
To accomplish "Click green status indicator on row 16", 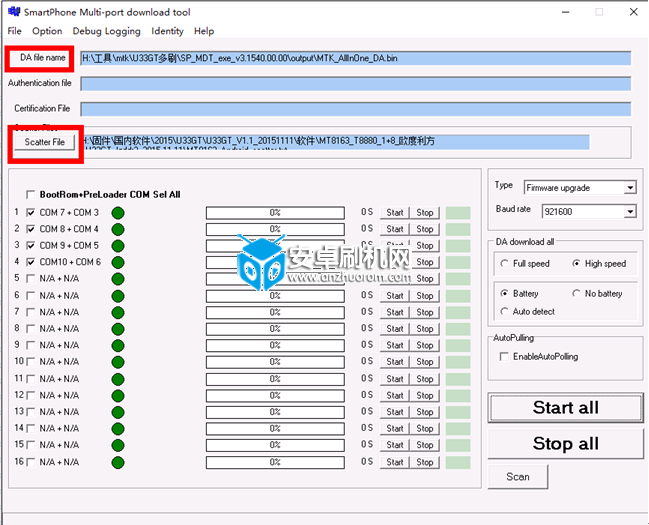I will (x=118, y=462).
